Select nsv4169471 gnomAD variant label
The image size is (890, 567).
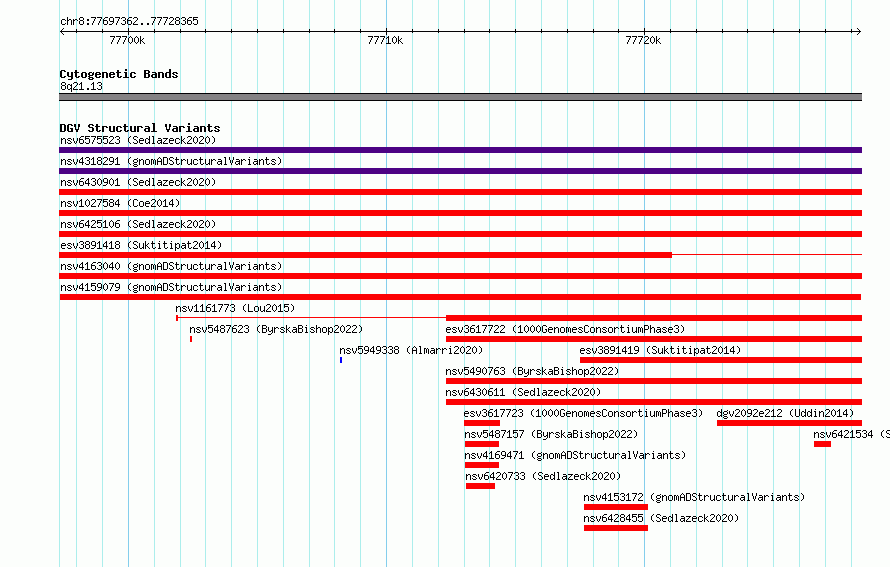575,455
